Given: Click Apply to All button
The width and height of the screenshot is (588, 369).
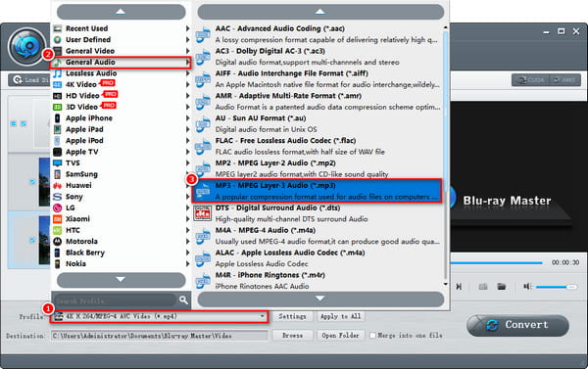Looking at the screenshot, I should [340, 316].
